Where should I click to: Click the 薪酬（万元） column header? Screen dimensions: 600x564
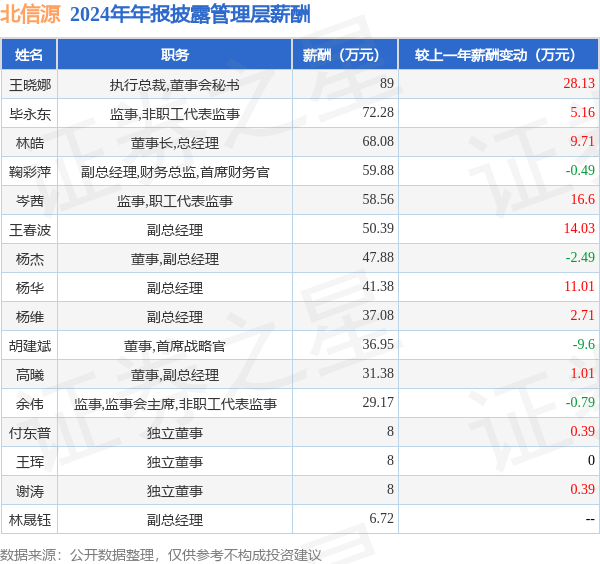(345, 55)
